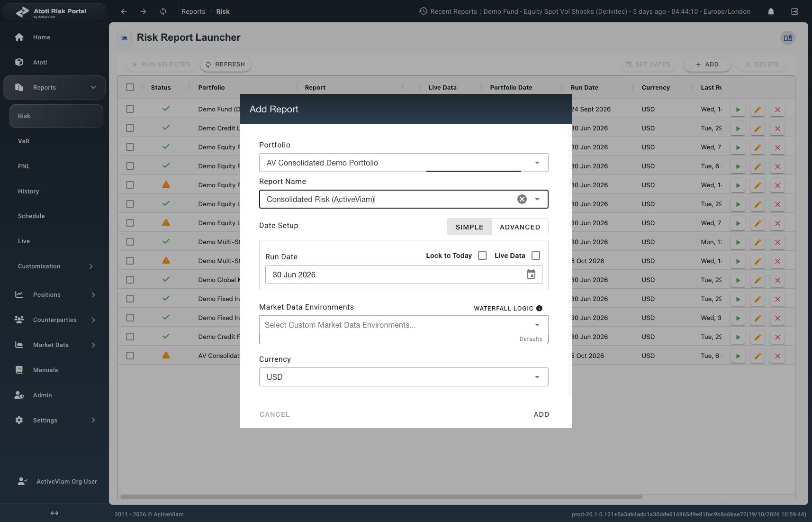
Task: Toggle the select-all header checkbox
Action: [130, 87]
